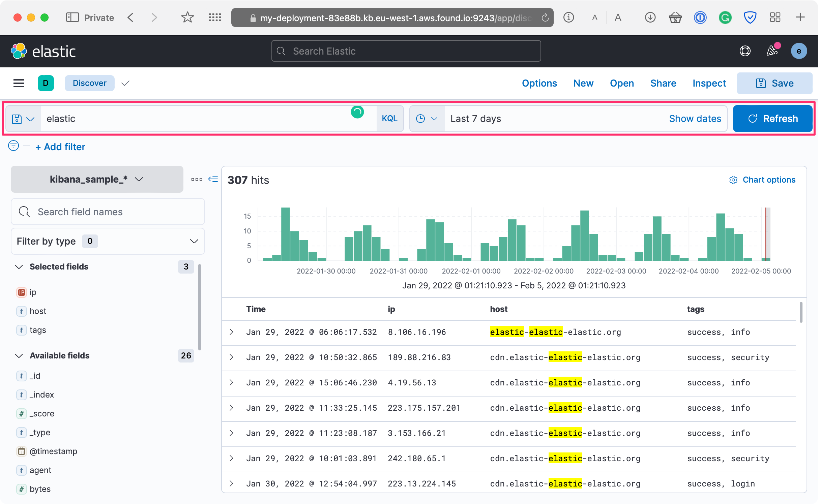This screenshot has width=818, height=504.
Task: Open the newsfeed party-popper icon
Action: pos(772,51)
